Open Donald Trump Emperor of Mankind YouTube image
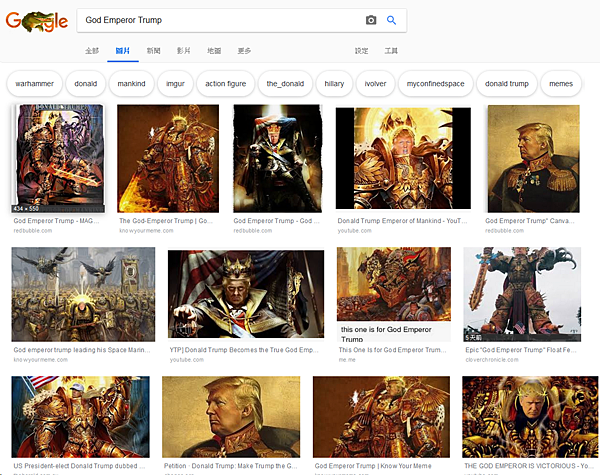600x475 pixels. 403,158
